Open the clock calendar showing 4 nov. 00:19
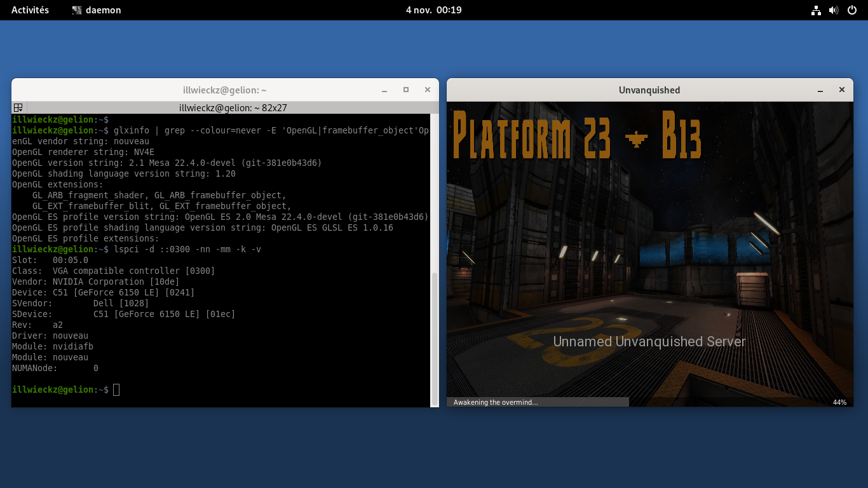This screenshot has height=488, width=868. [434, 10]
